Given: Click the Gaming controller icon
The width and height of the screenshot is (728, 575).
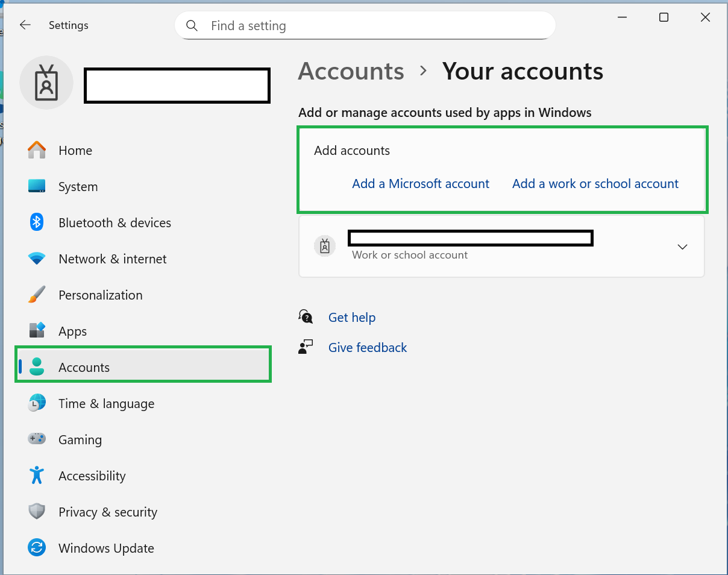Looking at the screenshot, I should coord(37,439).
